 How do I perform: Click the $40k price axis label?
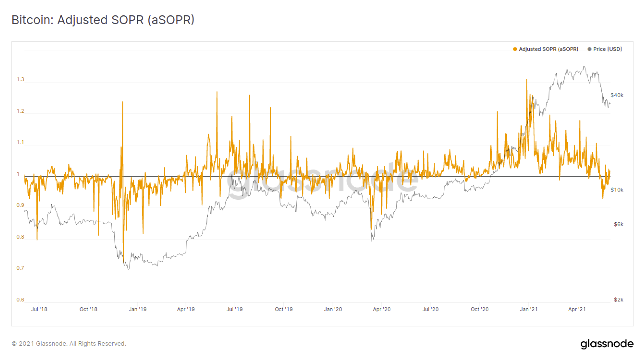tap(617, 95)
